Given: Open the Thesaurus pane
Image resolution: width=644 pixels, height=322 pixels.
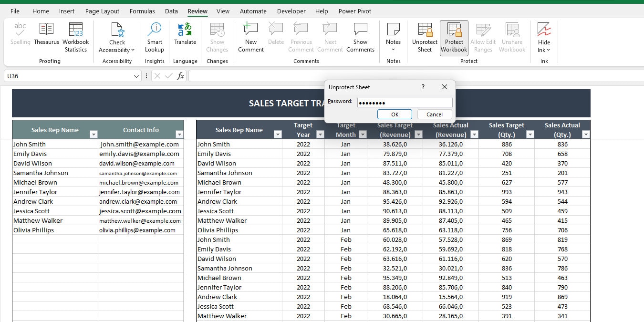Looking at the screenshot, I should click(46, 36).
